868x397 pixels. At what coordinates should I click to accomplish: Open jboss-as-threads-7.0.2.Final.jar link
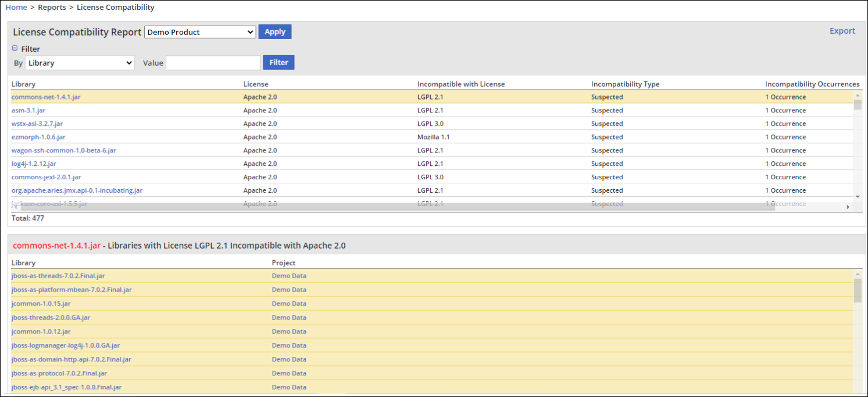(58, 276)
